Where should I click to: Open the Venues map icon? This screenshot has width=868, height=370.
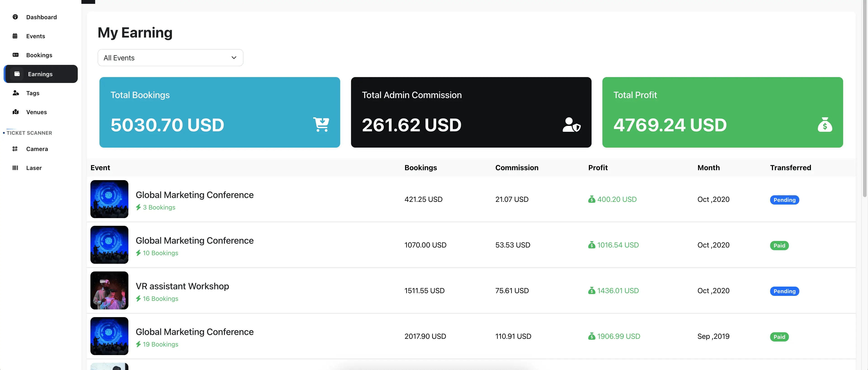[16, 112]
